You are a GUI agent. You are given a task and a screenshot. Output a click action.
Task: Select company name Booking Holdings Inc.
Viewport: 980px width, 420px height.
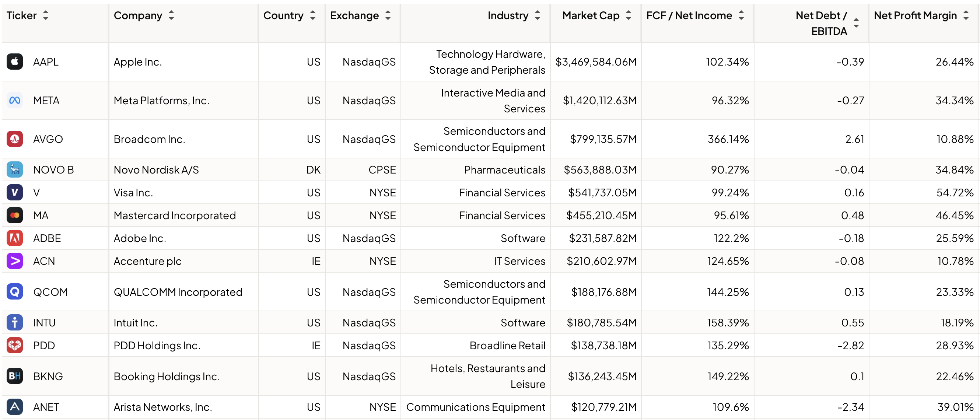click(167, 376)
